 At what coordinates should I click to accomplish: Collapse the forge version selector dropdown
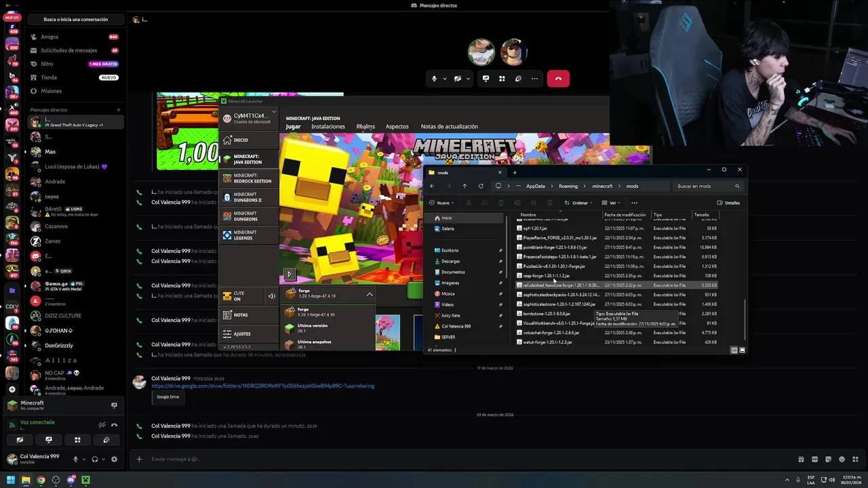370,294
